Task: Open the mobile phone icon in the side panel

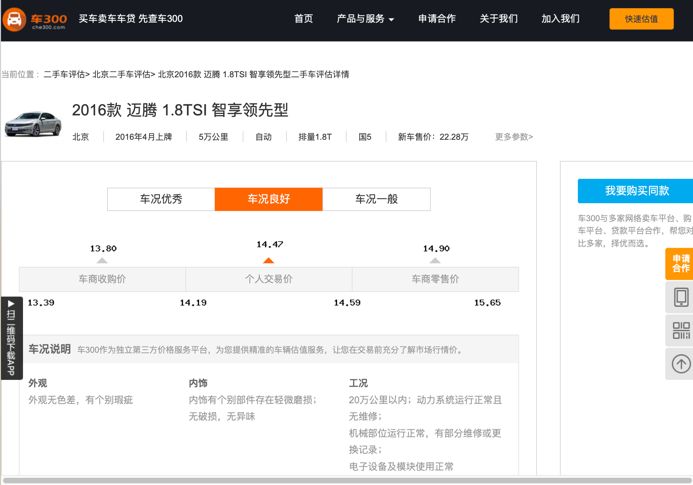Action: coord(681,297)
